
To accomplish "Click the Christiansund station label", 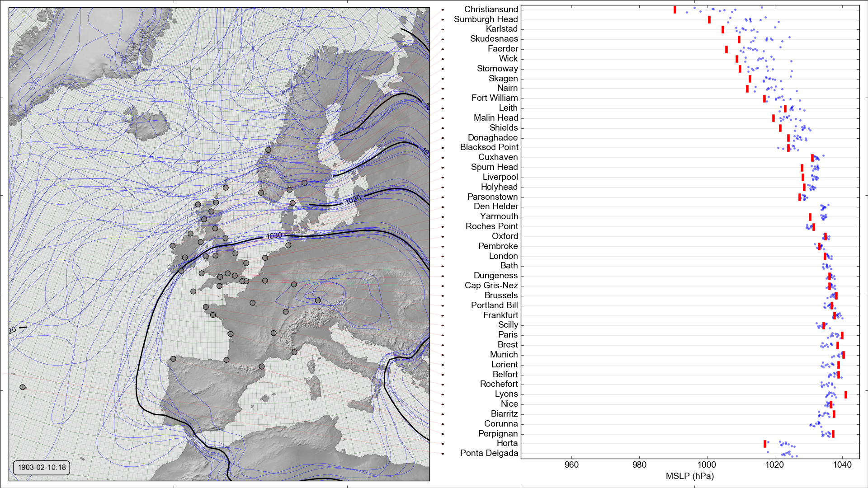I will 491,9.
